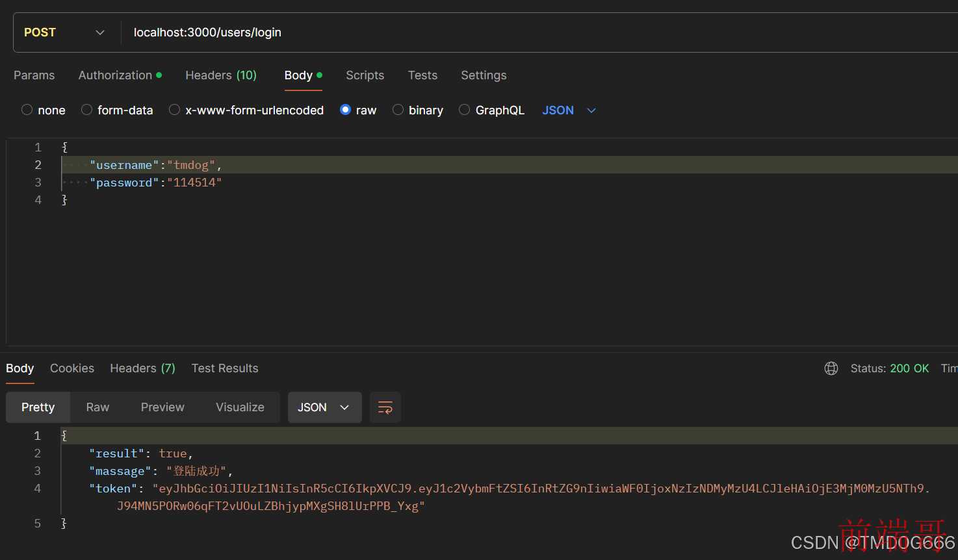The width and height of the screenshot is (958, 560).
Task: Select the none body type radio
Action: point(27,110)
